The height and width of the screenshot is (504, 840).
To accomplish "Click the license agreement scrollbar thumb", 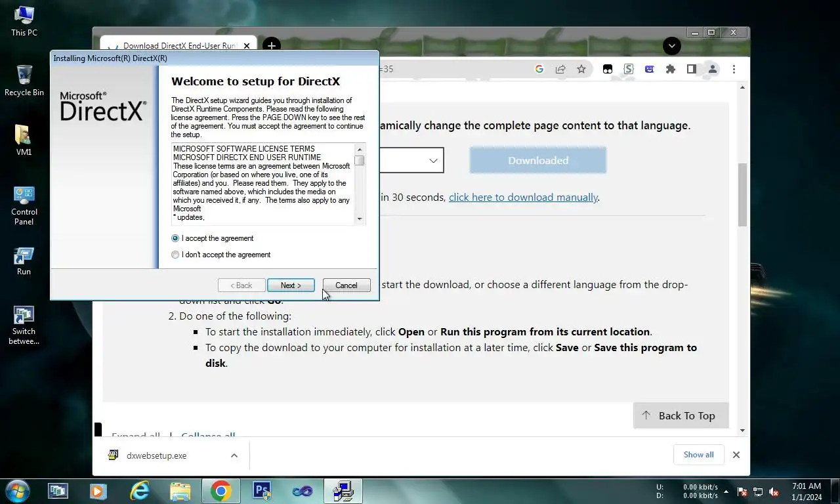I will 359,161.
